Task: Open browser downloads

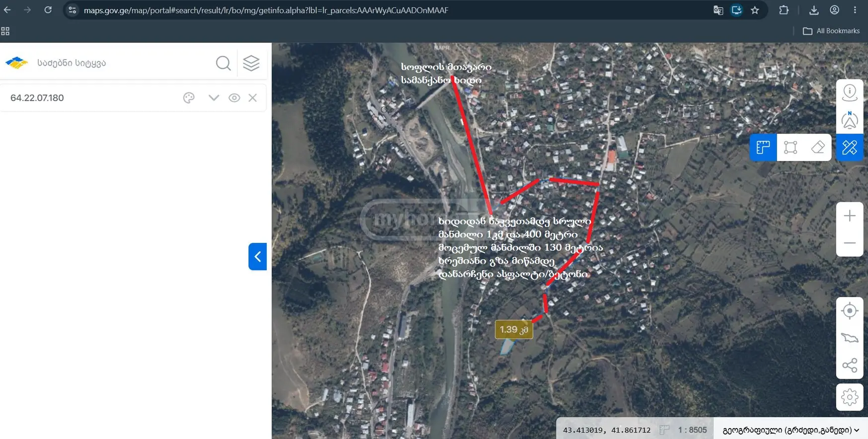Action: click(814, 10)
